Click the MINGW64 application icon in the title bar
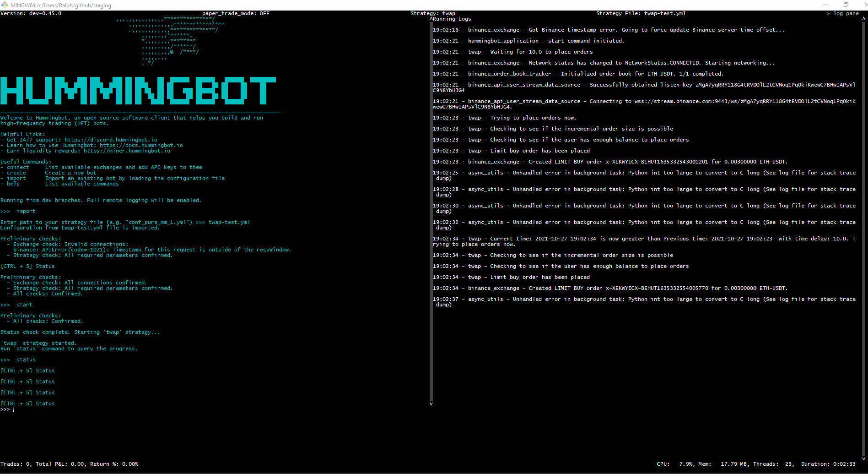 coord(5,5)
